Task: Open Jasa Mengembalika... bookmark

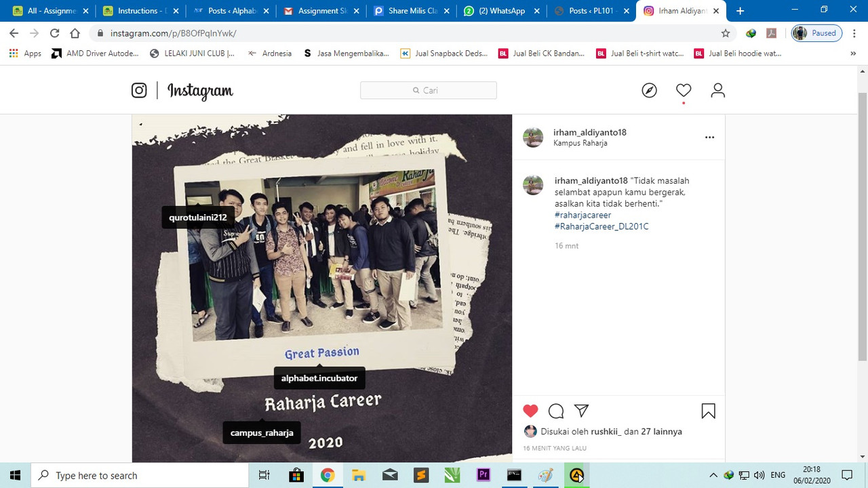Action: point(347,54)
